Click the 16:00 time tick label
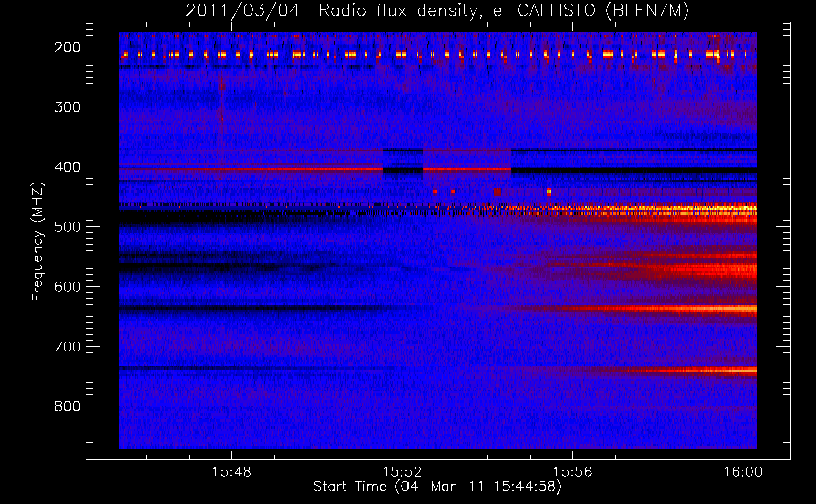Screen dimensions: 816x504 743,472
